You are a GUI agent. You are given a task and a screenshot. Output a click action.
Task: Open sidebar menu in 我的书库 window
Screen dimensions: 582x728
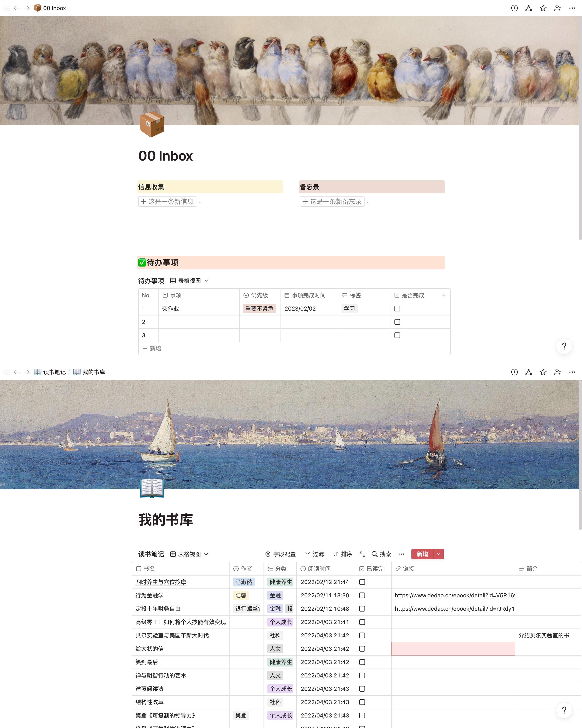7,372
